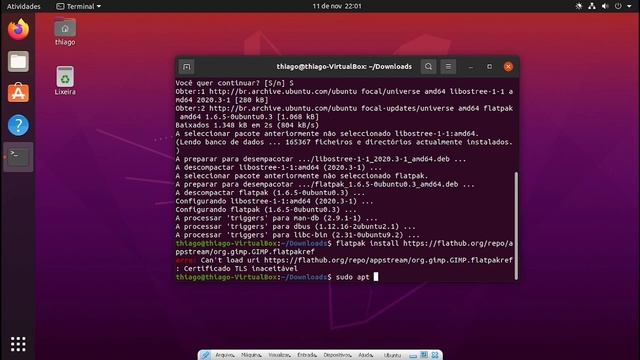640x360 pixels.
Task: Click the pin icon on VirtualBox bar
Action: [205, 355]
